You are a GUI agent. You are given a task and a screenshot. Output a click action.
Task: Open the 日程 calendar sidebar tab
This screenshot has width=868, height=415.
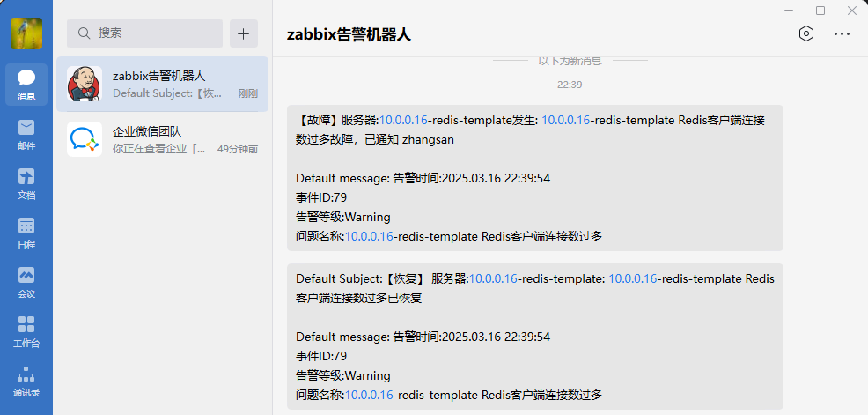tap(26, 233)
